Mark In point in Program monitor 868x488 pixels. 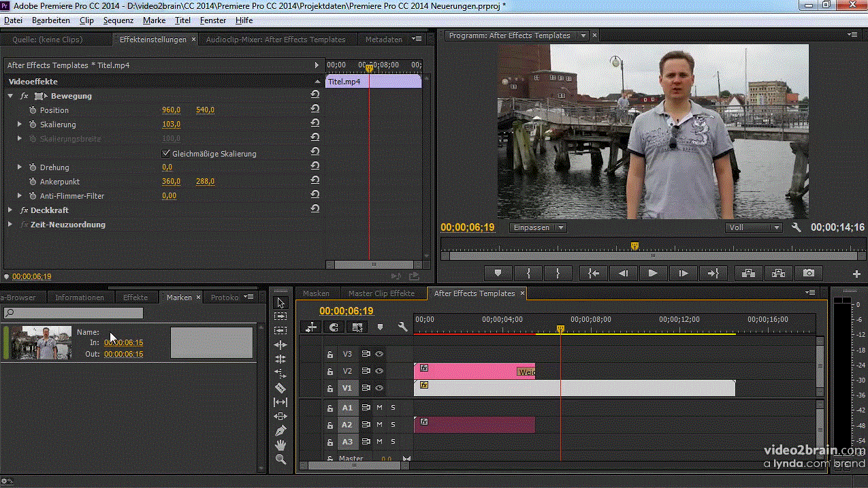pyautogui.click(x=528, y=273)
